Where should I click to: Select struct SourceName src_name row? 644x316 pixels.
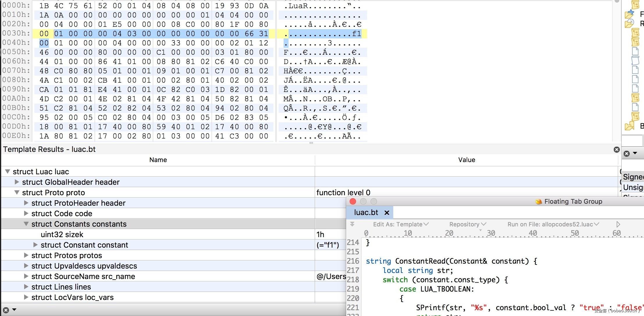83,276
